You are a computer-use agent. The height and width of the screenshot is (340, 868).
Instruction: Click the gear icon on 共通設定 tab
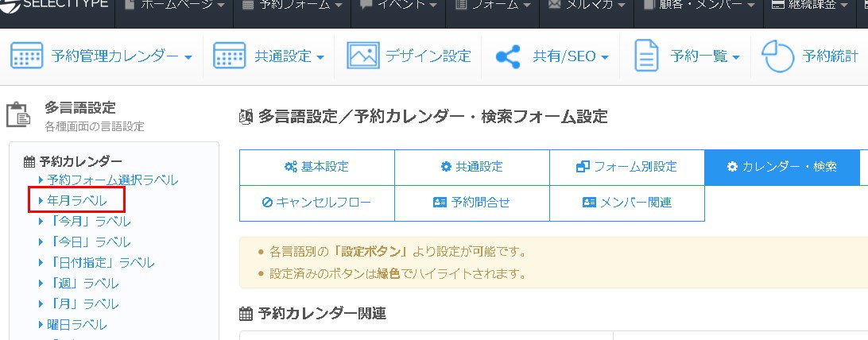(446, 167)
